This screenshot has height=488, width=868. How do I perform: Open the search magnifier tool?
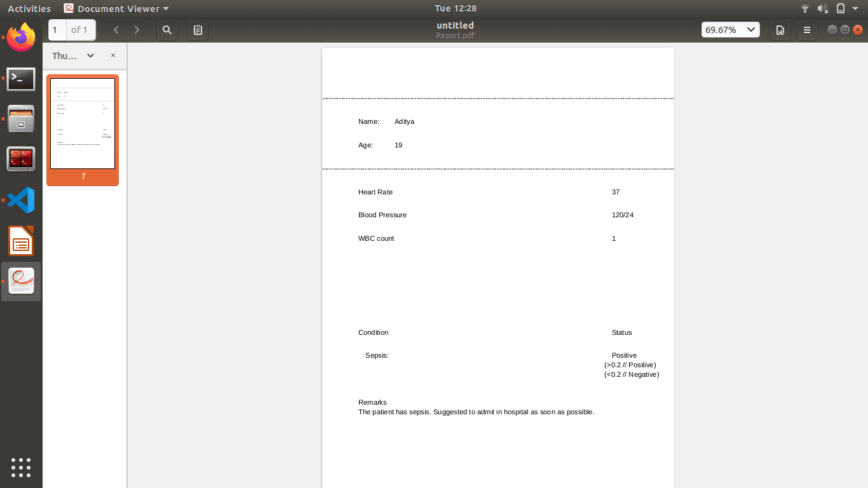click(167, 30)
